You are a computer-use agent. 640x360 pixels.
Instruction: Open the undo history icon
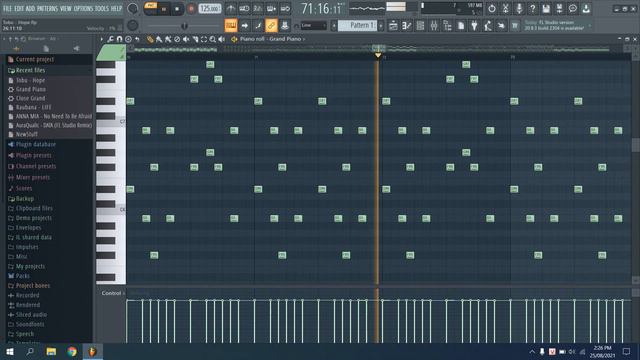[492, 8]
